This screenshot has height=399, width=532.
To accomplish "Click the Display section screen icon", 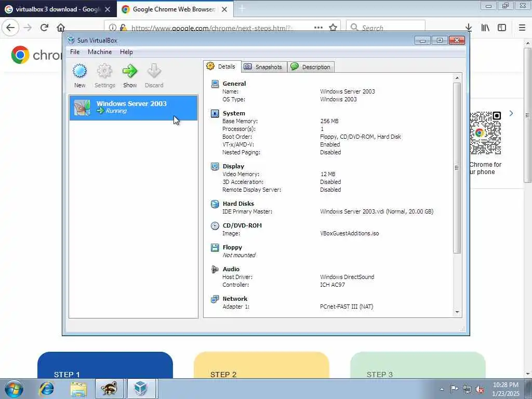I will point(215,166).
